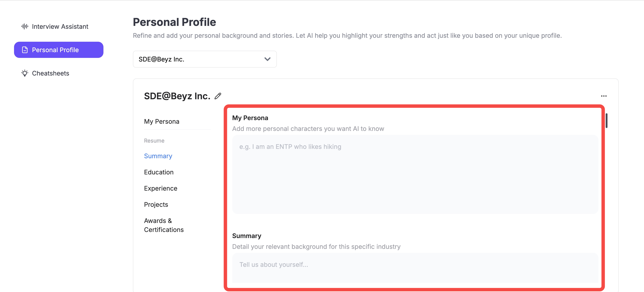Click the pencil edit icon beside SDE@Beyz Inc.
The image size is (644, 292).
(218, 96)
